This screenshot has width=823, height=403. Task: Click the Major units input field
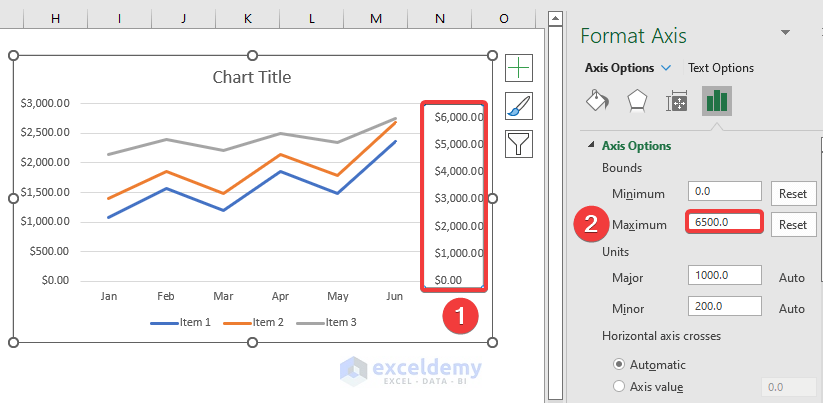[x=725, y=277]
